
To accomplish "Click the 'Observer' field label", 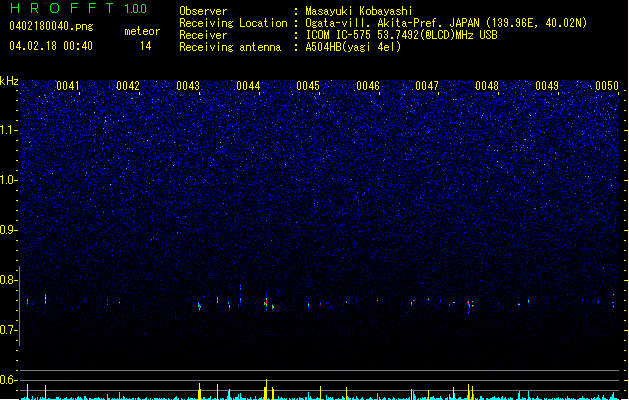I will (203, 11).
